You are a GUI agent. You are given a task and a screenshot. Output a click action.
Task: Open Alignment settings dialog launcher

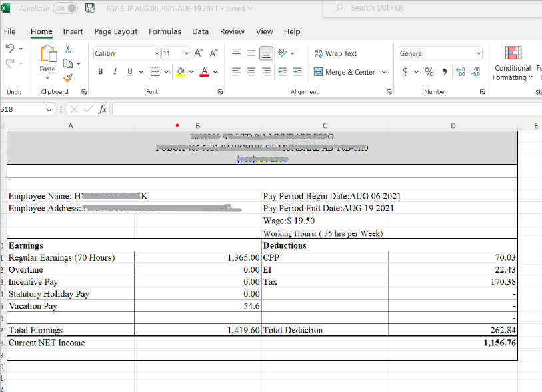click(389, 92)
